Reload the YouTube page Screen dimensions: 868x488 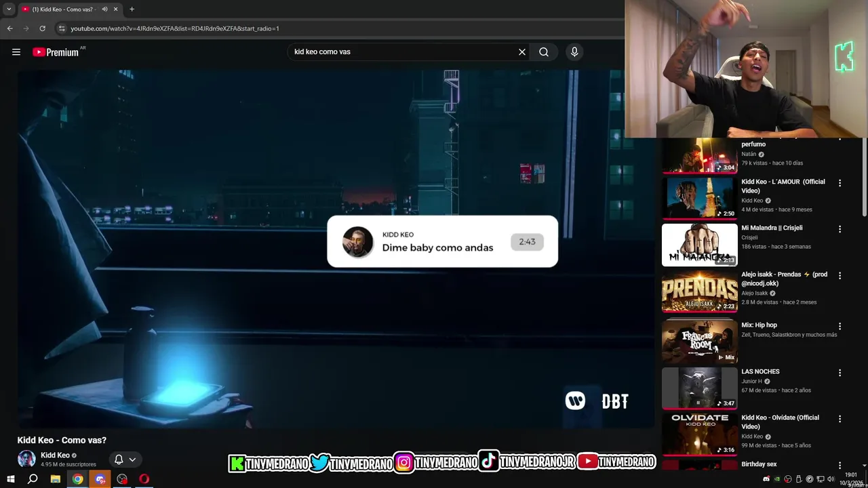[42, 28]
